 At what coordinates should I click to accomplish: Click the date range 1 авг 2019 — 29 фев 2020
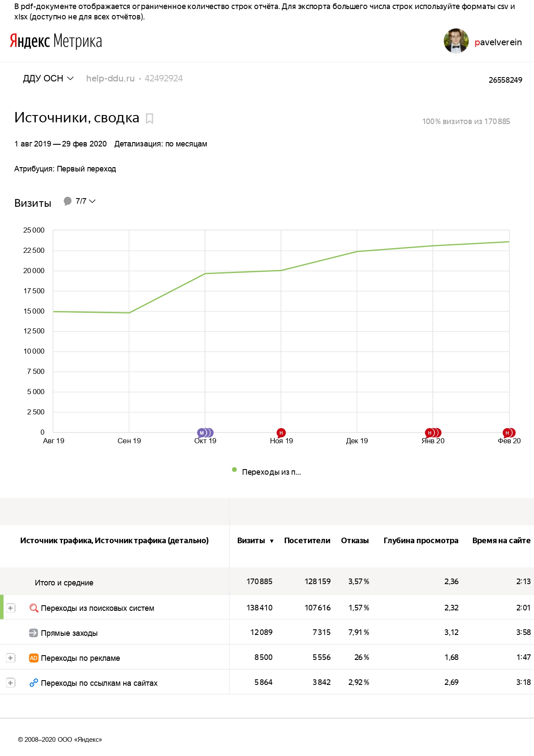tap(60, 144)
